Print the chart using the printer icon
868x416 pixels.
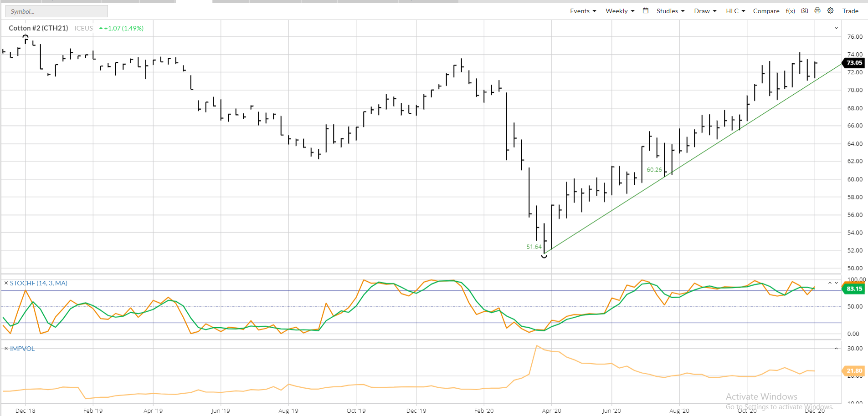(x=817, y=10)
